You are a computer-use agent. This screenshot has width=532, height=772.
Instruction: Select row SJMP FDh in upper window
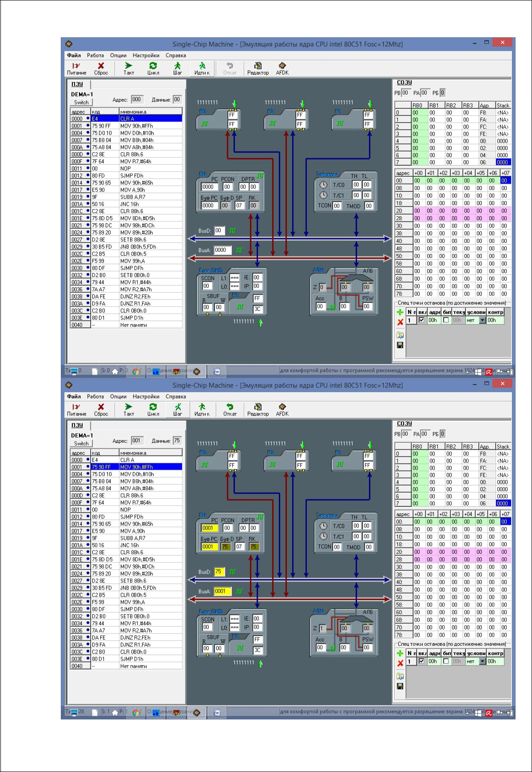tap(126, 175)
